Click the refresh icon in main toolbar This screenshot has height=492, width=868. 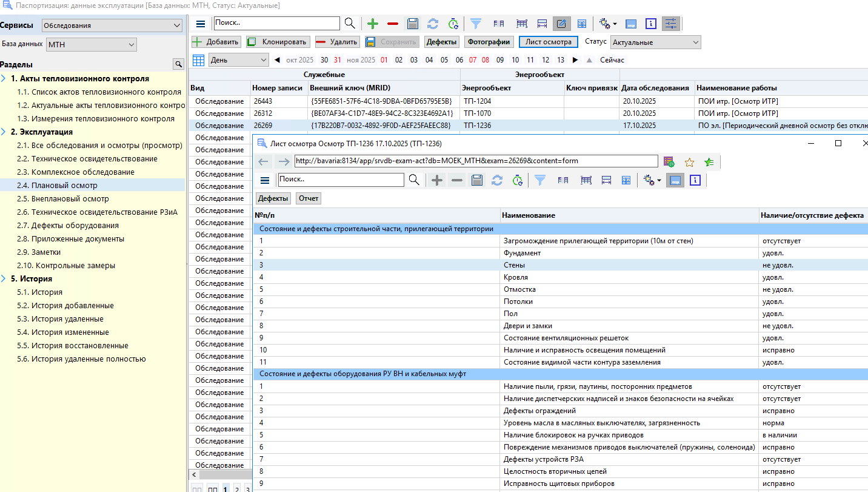click(433, 24)
